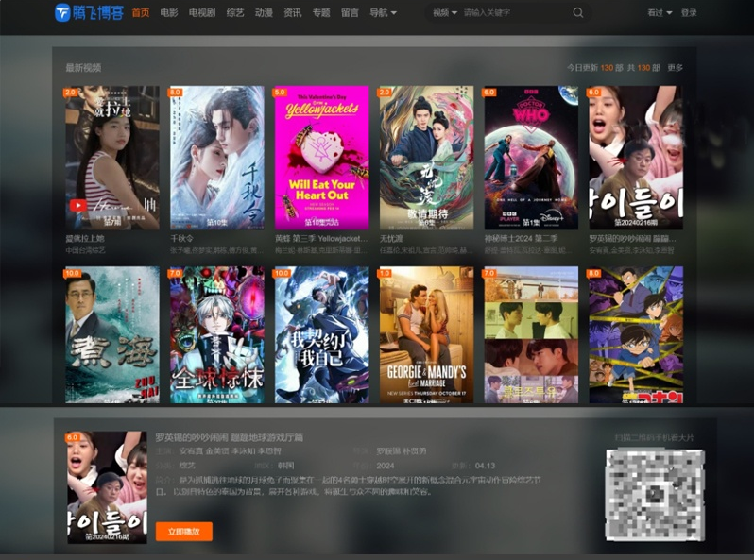This screenshot has width=754, height=560.
Task: Open the 视频 search type dropdown
Action: pos(444,13)
